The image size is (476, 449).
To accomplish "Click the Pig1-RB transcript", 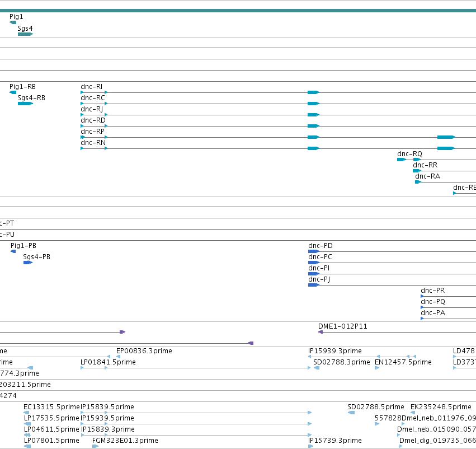I will [x=13, y=92].
